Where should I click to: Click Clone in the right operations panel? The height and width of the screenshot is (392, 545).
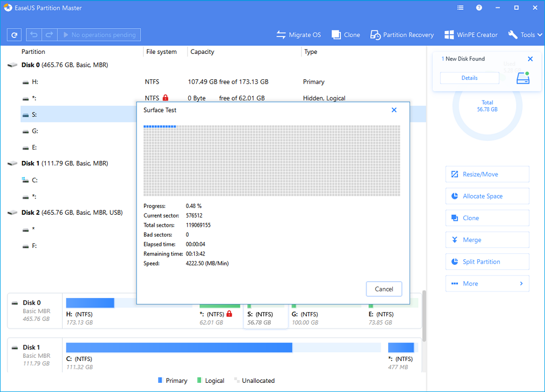coord(487,218)
